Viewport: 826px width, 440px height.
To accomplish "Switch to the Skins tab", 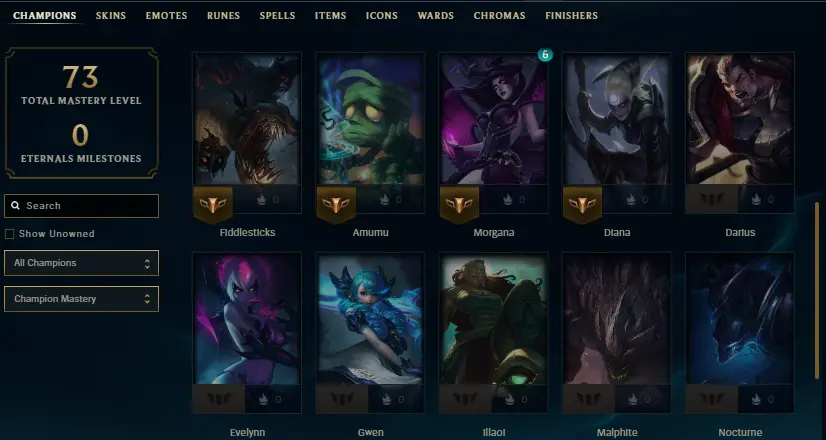I will [111, 16].
